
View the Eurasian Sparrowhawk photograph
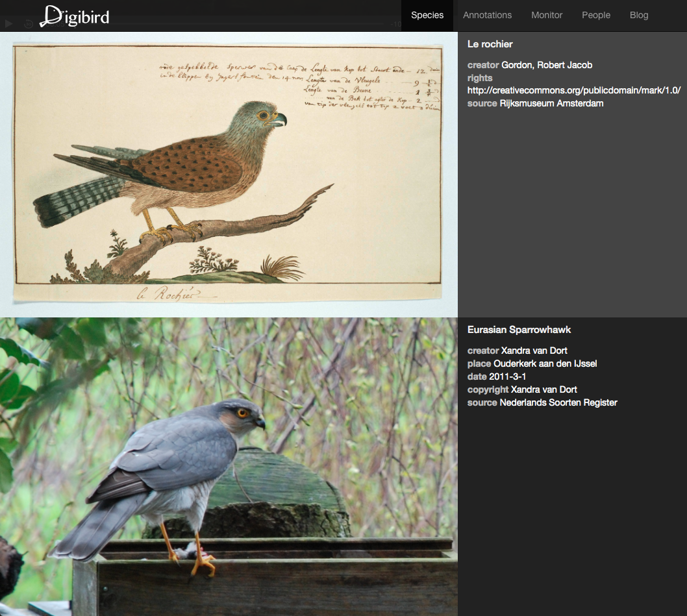[229, 467]
